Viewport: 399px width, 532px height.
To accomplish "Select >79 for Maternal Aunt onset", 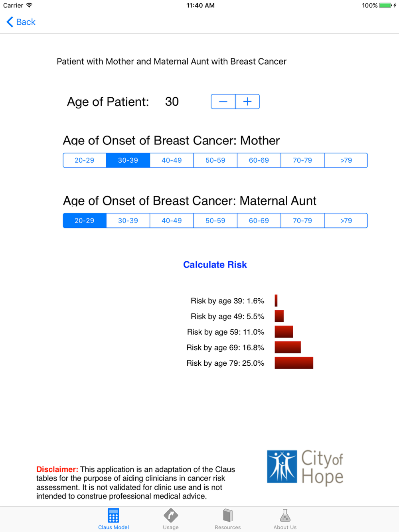I will (346, 221).
